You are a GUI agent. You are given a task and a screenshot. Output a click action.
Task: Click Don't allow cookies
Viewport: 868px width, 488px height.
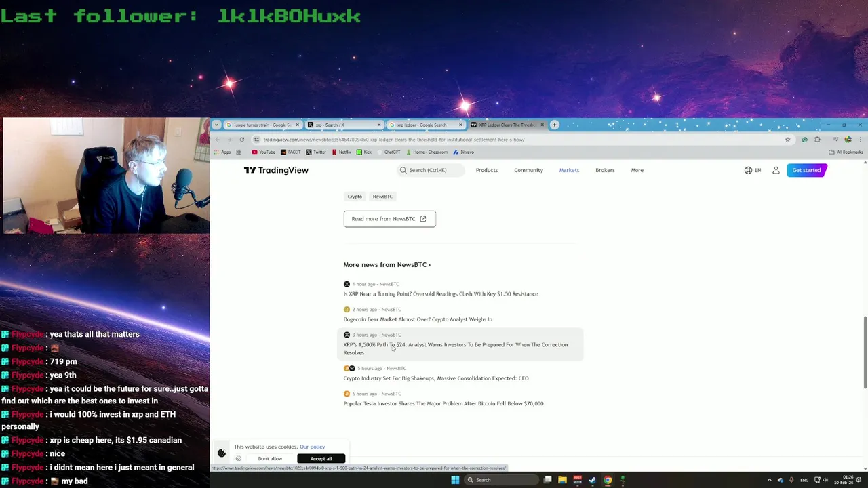click(x=270, y=459)
